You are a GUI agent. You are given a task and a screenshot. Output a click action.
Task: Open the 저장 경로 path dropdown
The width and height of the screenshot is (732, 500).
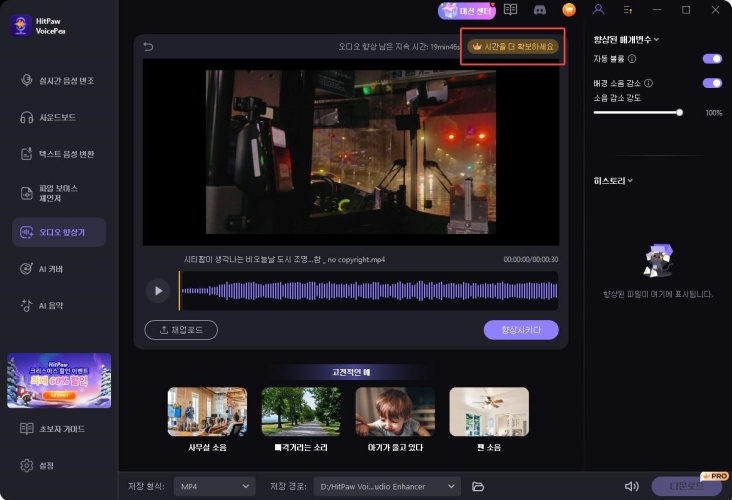tap(387, 486)
